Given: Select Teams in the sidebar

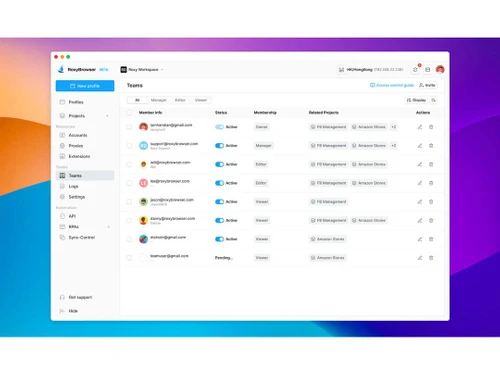Looking at the screenshot, I should pos(85,176).
